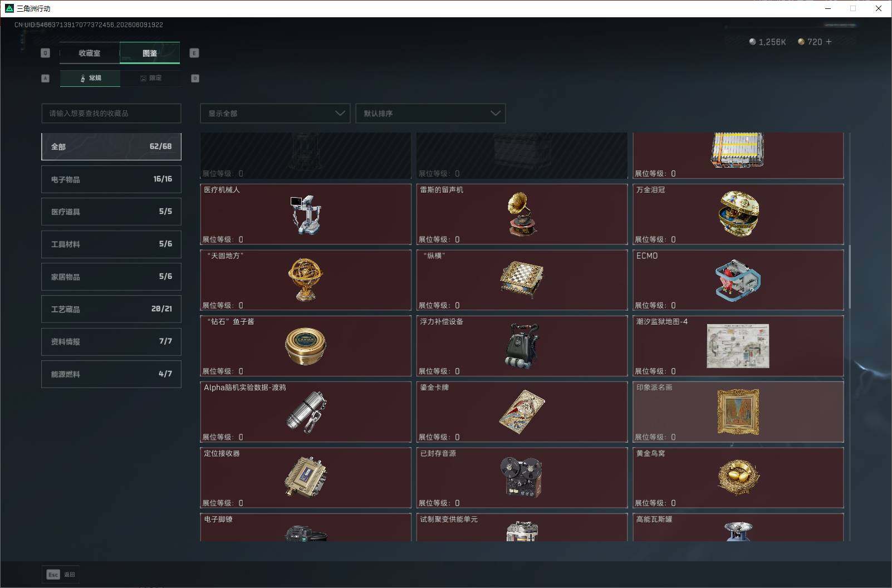Select the 全部 62/68 category
892x588 pixels.
tap(111, 146)
